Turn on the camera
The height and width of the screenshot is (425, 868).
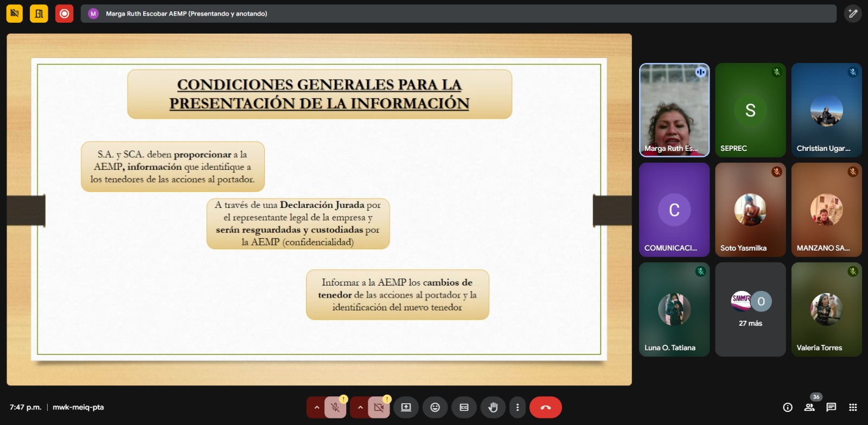pyautogui.click(x=379, y=407)
